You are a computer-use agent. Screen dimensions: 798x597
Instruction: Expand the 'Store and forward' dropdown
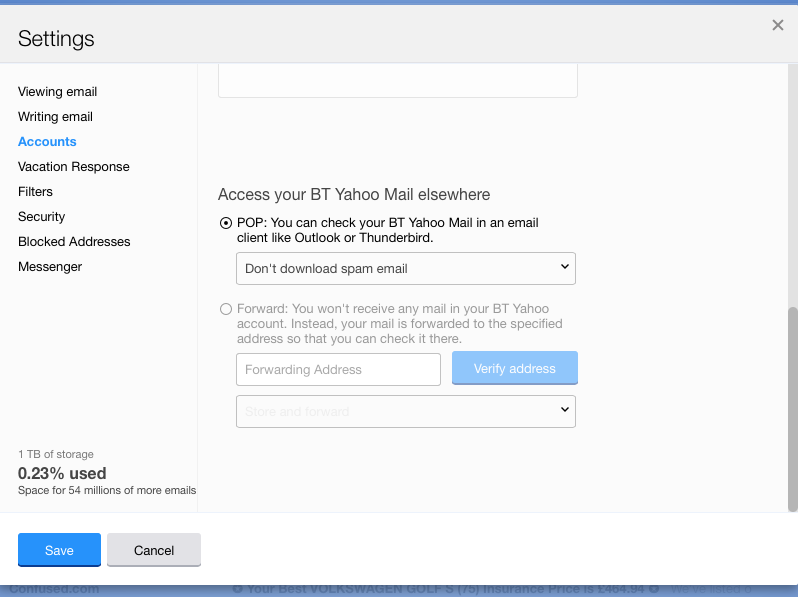pos(405,411)
